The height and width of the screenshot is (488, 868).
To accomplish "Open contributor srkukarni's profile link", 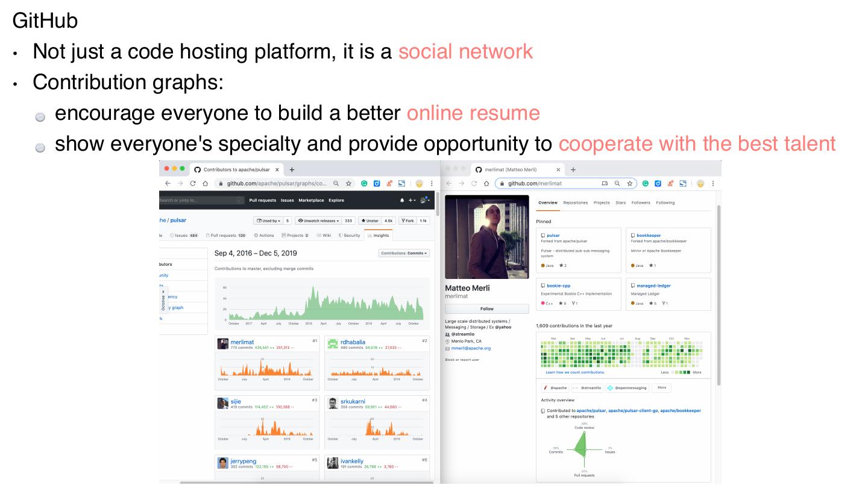I will click(353, 401).
